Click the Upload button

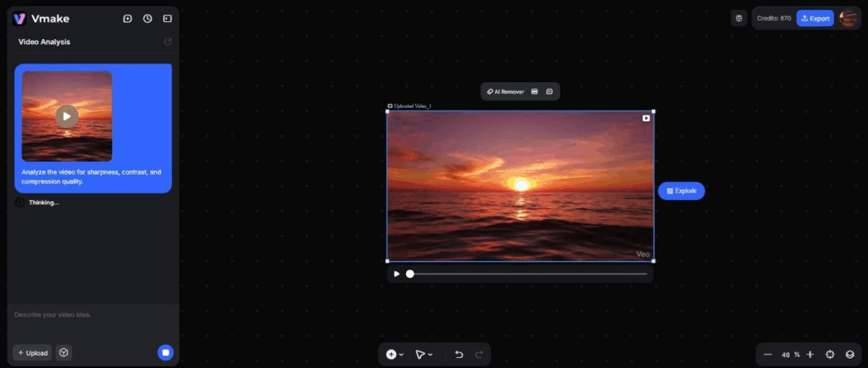tap(32, 353)
